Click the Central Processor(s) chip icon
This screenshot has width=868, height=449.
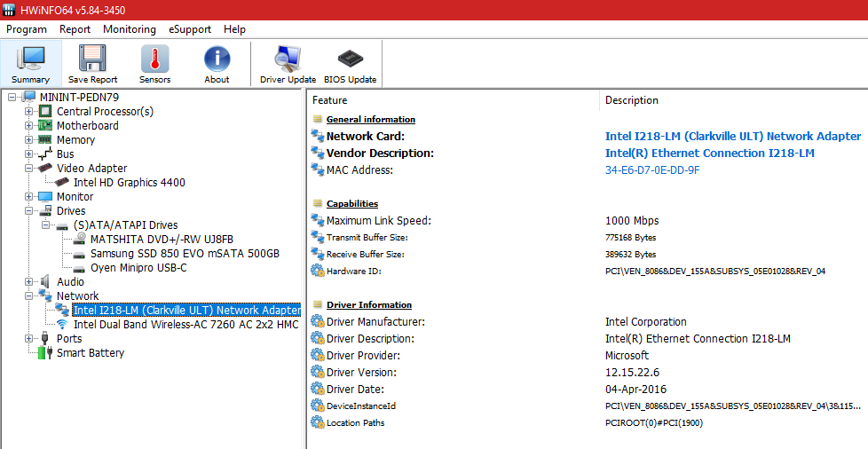pos(45,111)
